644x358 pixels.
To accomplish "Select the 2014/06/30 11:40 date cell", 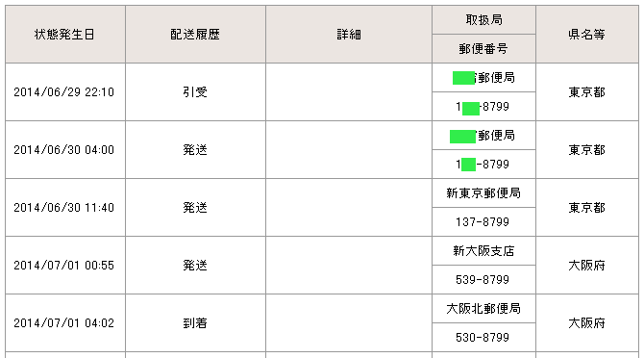I will click(x=65, y=208).
